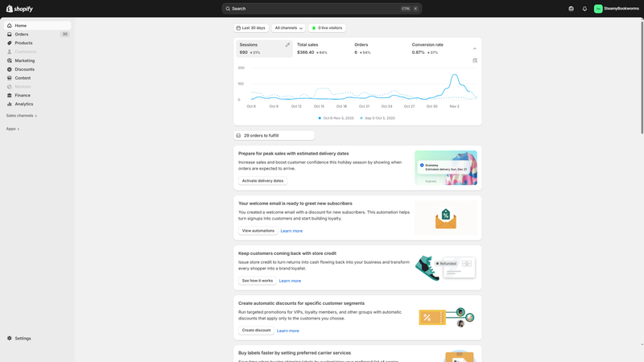Click the peak in sessions chart line
This screenshot has width=644, height=362.
point(454,75)
